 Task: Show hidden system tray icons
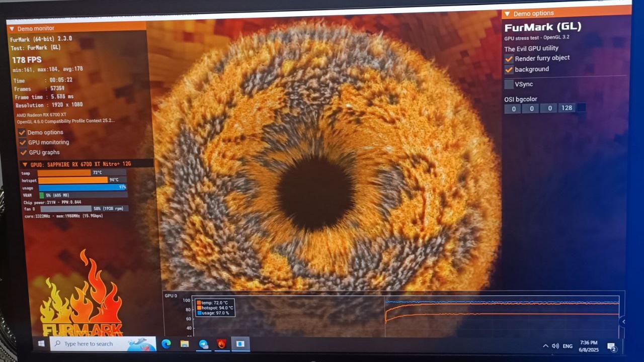click(545, 346)
